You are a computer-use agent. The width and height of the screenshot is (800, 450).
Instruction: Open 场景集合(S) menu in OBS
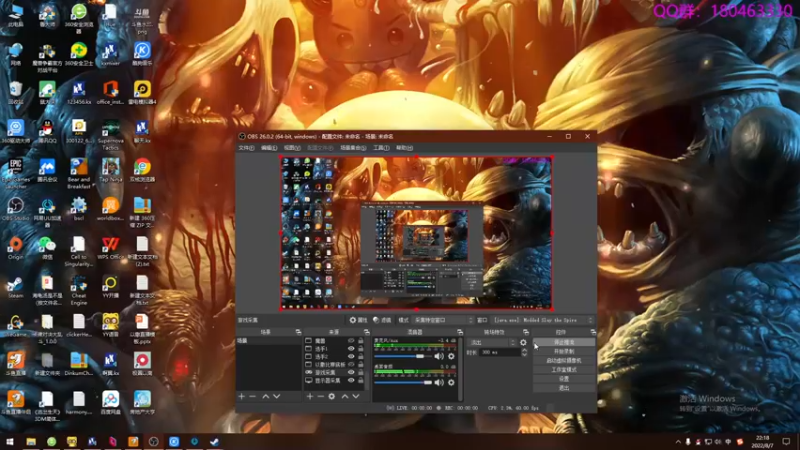(353, 148)
